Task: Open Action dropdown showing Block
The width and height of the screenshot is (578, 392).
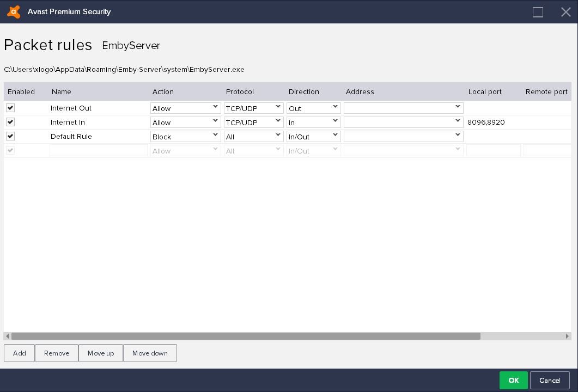Action: coord(185,136)
